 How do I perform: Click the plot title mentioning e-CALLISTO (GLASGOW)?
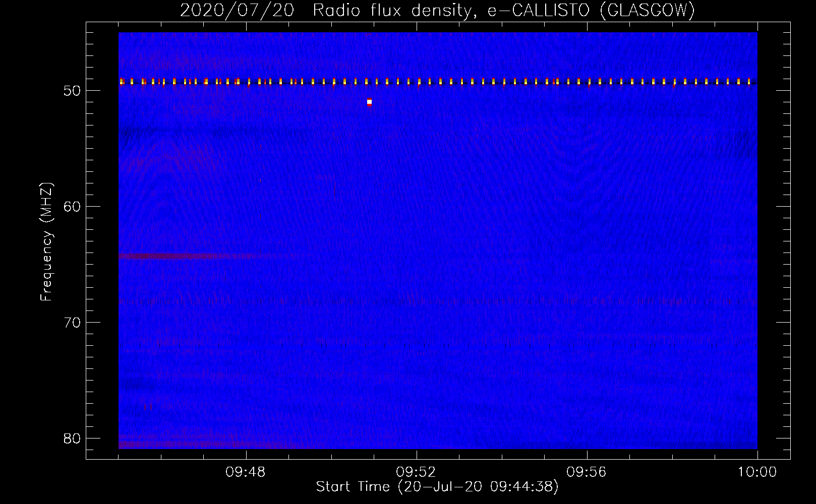pos(437,10)
